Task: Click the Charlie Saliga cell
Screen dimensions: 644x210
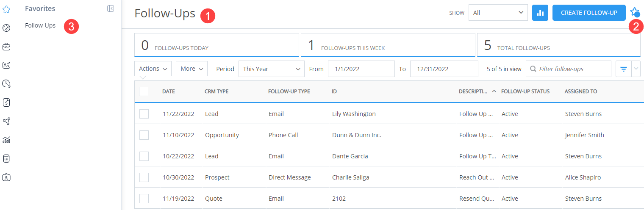Action: [350, 177]
